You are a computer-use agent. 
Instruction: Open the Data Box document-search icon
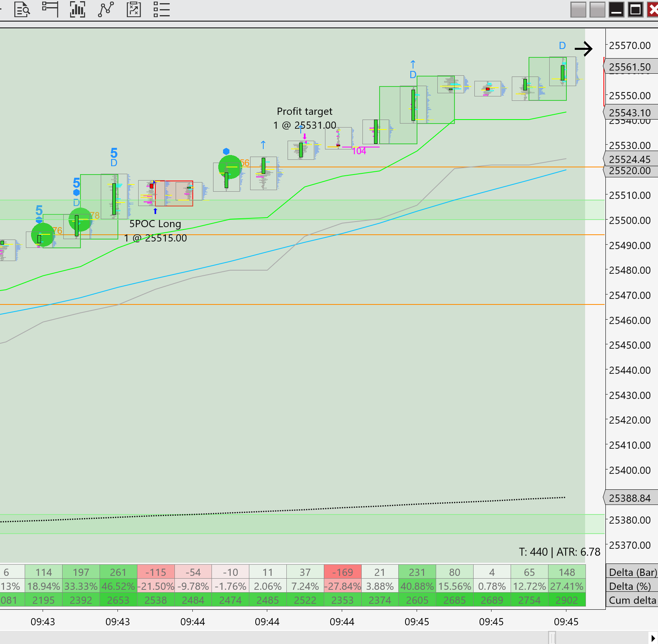tap(22, 9)
